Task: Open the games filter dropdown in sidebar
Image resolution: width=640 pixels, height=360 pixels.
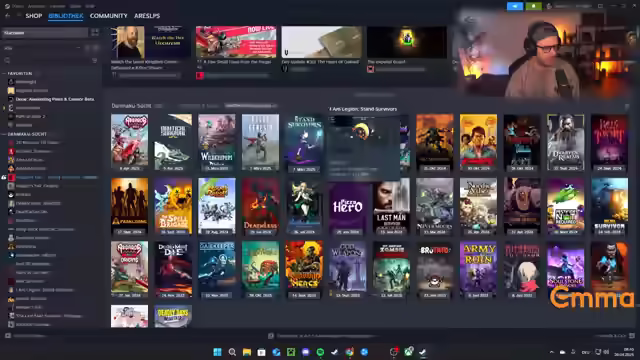Action: pyautogui.click(x=41, y=48)
